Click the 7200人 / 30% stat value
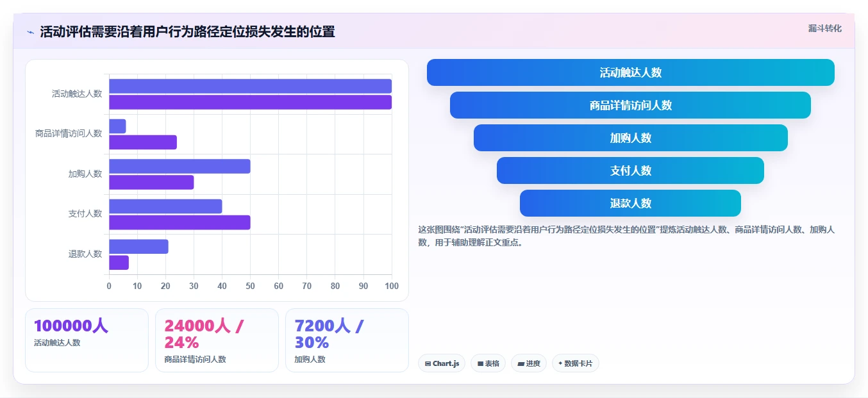This screenshot has height=398, width=868. (329, 334)
